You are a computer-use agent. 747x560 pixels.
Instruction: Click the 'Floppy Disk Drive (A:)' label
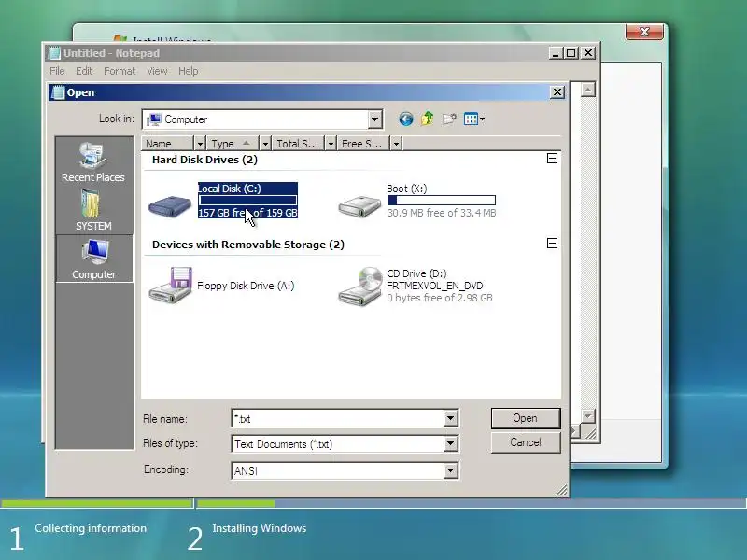tap(246, 286)
